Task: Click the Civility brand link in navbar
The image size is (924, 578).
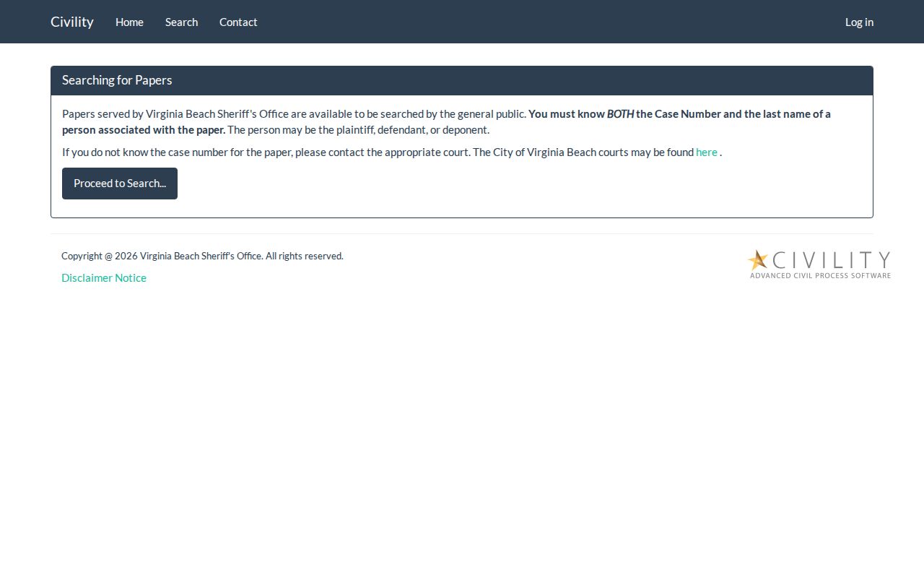Action: [72, 22]
